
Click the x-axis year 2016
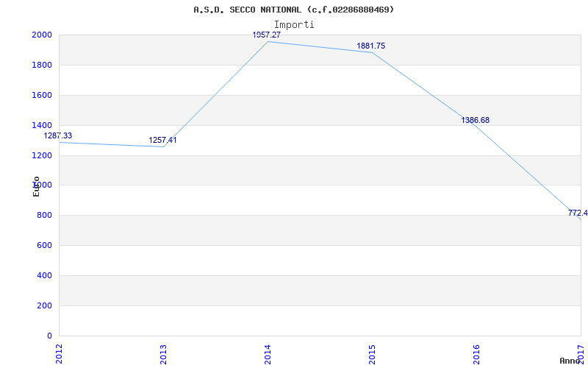click(x=476, y=354)
